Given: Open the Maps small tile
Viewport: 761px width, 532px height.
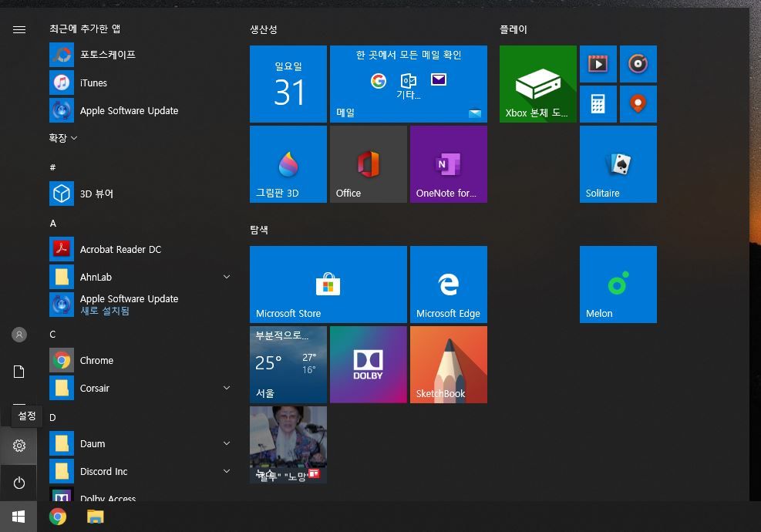Looking at the screenshot, I should [638, 104].
